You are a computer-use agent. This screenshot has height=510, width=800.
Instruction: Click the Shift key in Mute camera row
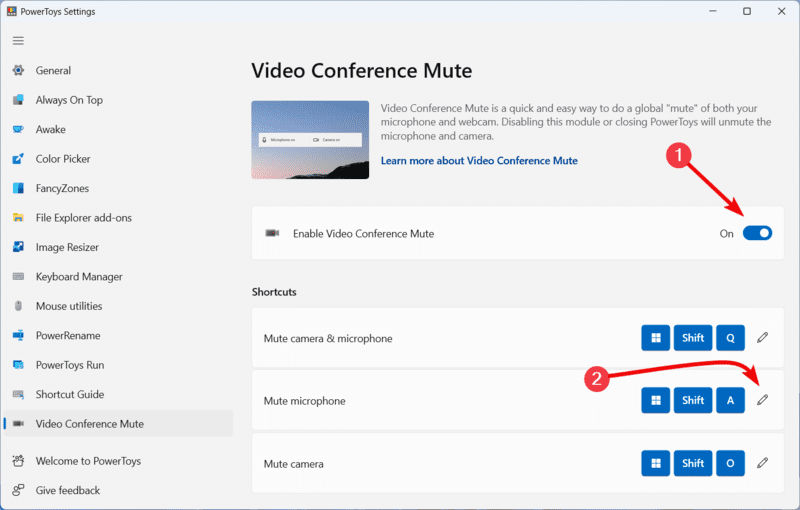pos(693,463)
